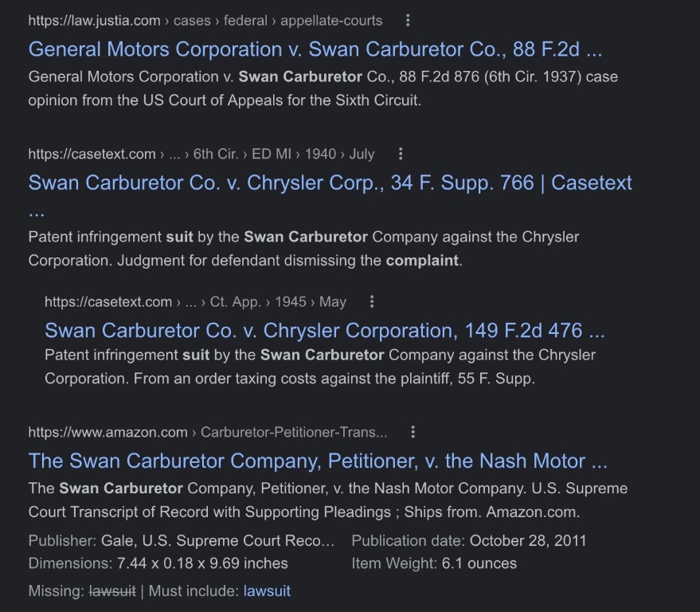Click the Item Weight 6.1 ounces text

click(433, 563)
